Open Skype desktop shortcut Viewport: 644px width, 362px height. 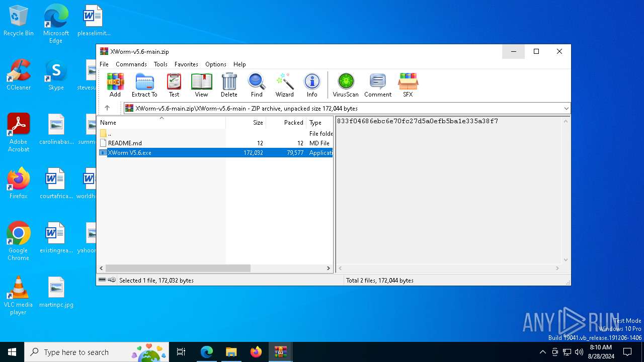point(56,75)
